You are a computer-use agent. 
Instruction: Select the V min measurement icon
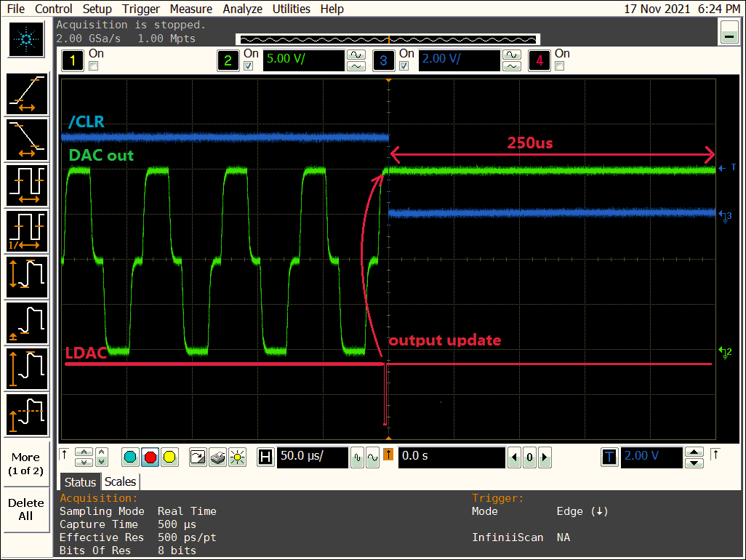pyautogui.click(x=27, y=323)
